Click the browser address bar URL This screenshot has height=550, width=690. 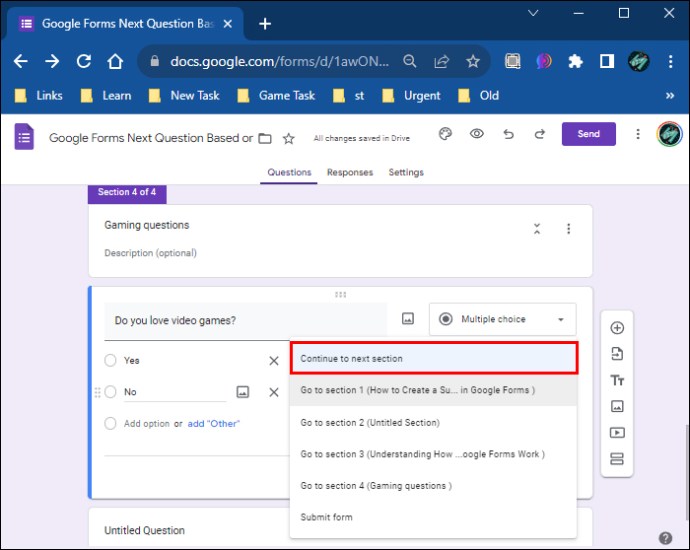pos(279,61)
